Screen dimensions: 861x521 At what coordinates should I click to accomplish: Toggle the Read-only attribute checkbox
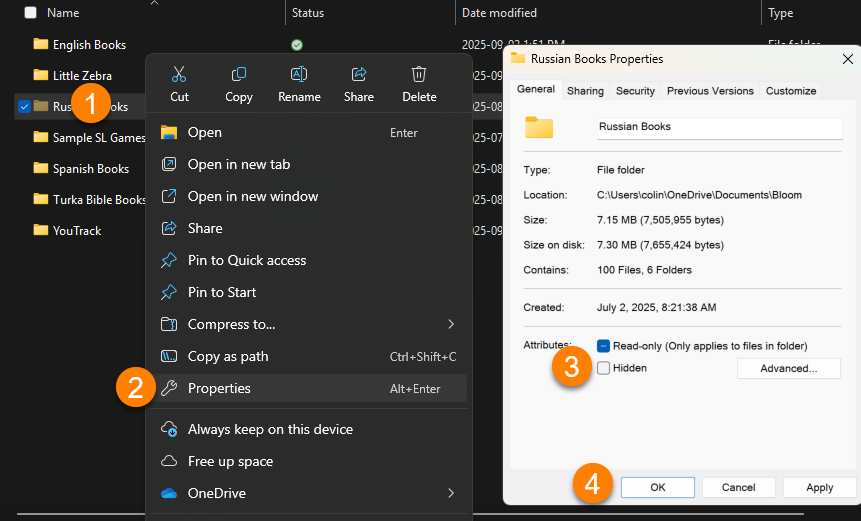(x=603, y=346)
